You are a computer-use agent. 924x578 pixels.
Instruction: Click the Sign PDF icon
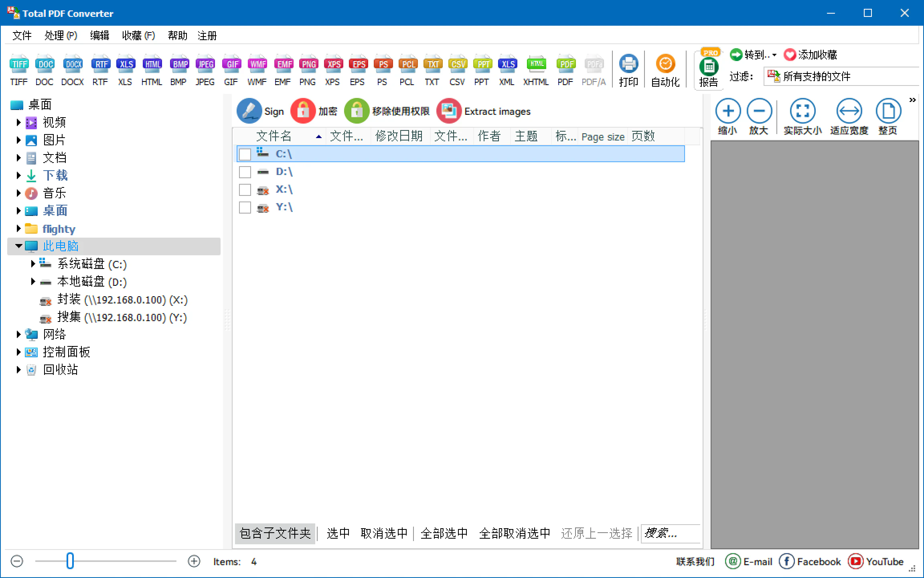click(249, 111)
